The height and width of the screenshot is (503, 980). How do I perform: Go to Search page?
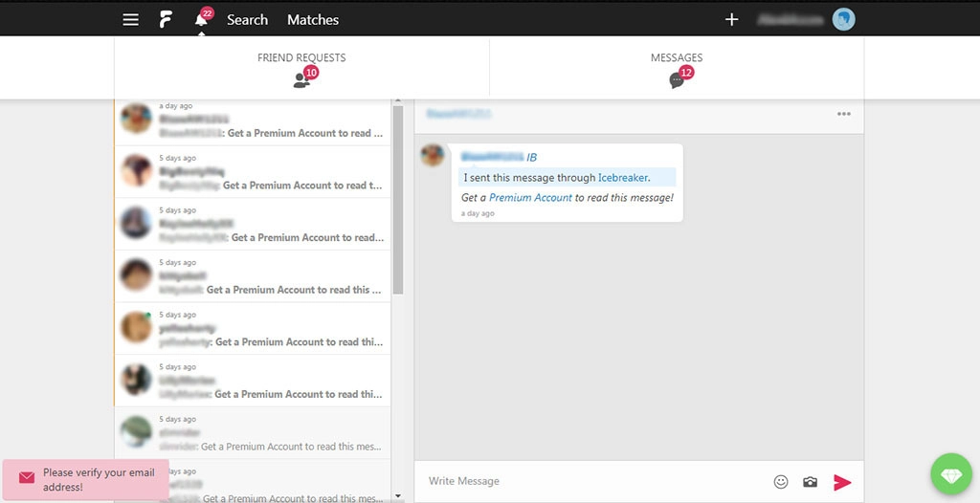[x=247, y=19]
